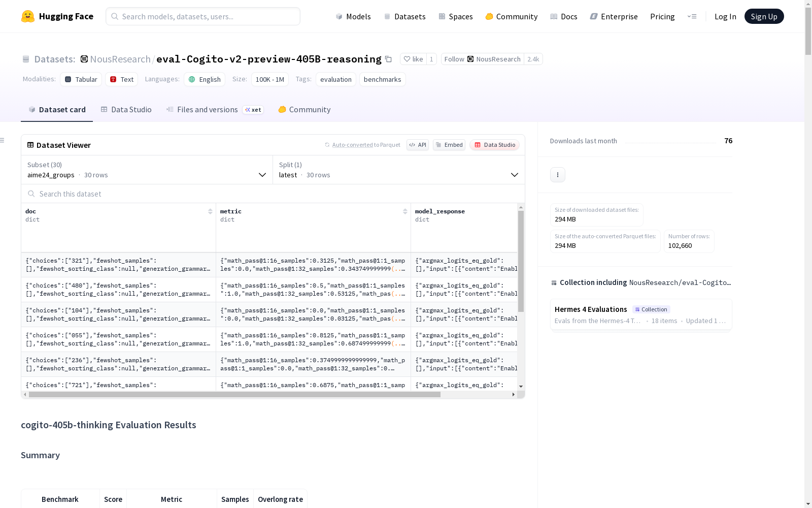
Task: Click the Downloads last month chart line
Action: point(670,143)
